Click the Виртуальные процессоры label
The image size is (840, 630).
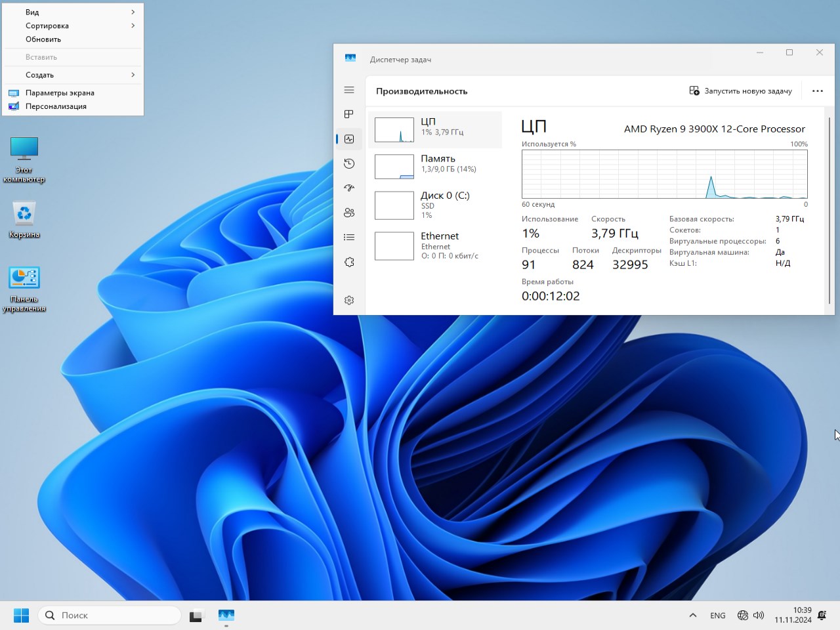[717, 241]
